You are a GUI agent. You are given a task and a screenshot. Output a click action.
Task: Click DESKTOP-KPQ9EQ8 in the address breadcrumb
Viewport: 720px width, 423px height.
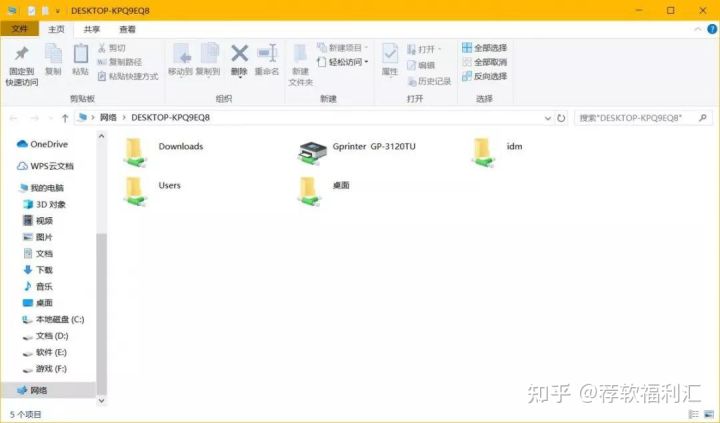[x=170, y=118]
